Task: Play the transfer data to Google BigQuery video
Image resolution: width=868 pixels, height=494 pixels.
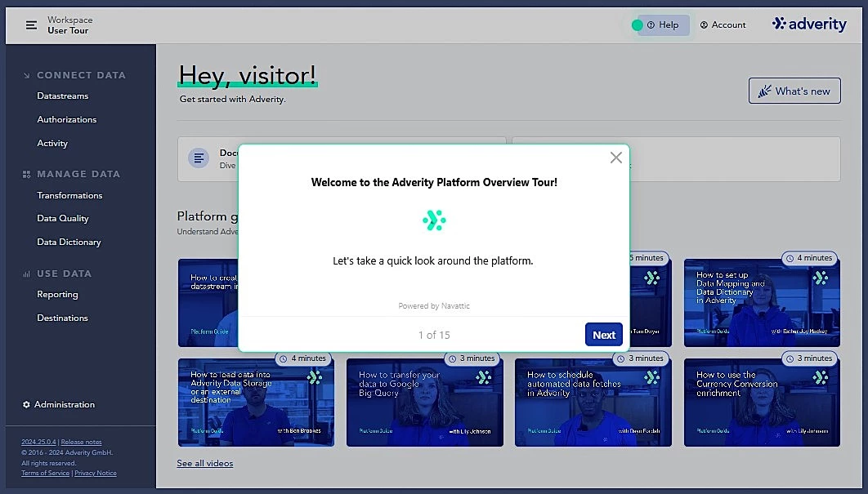Action: click(424, 403)
